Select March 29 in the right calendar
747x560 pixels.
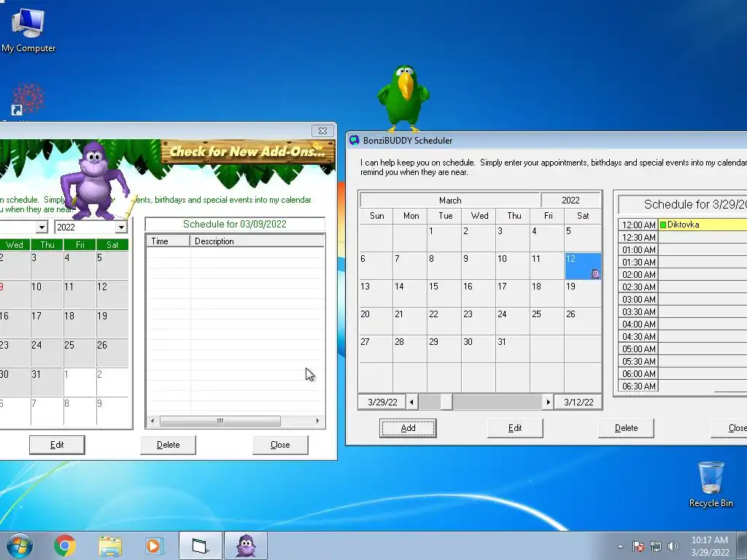444,349
